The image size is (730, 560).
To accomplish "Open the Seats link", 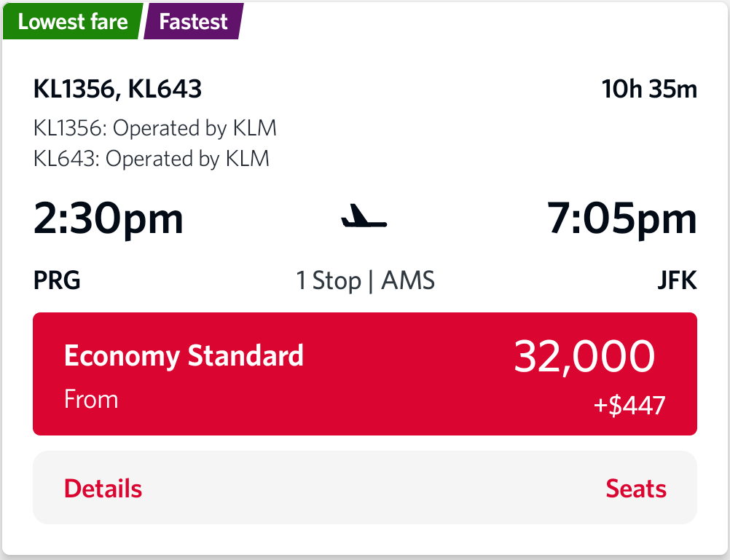I will [635, 489].
